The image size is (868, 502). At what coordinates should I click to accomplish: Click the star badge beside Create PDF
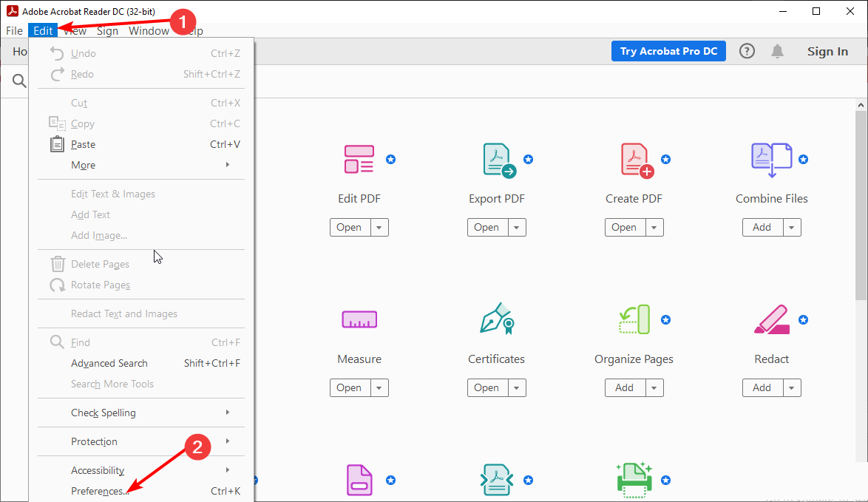click(x=666, y=160)
